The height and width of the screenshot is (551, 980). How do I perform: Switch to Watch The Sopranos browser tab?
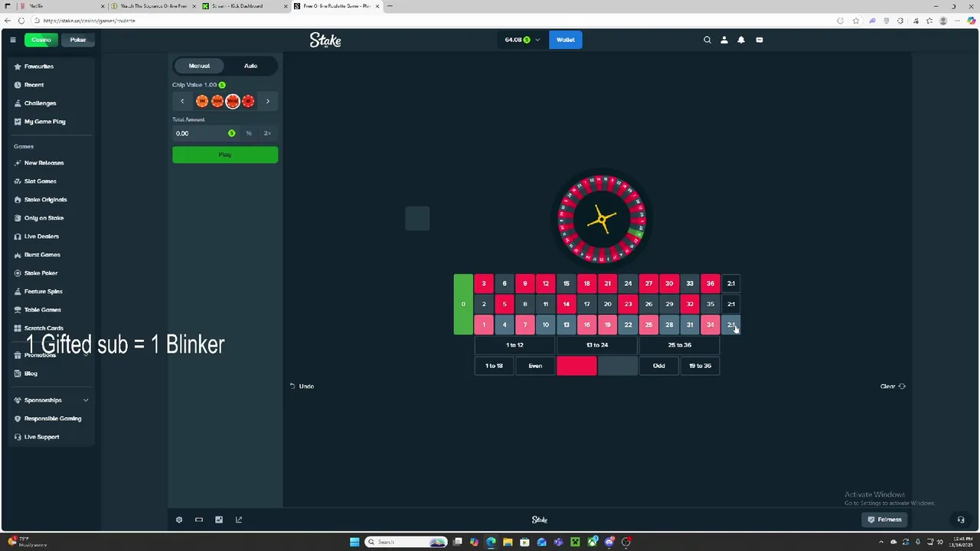(x=153, y=6)
